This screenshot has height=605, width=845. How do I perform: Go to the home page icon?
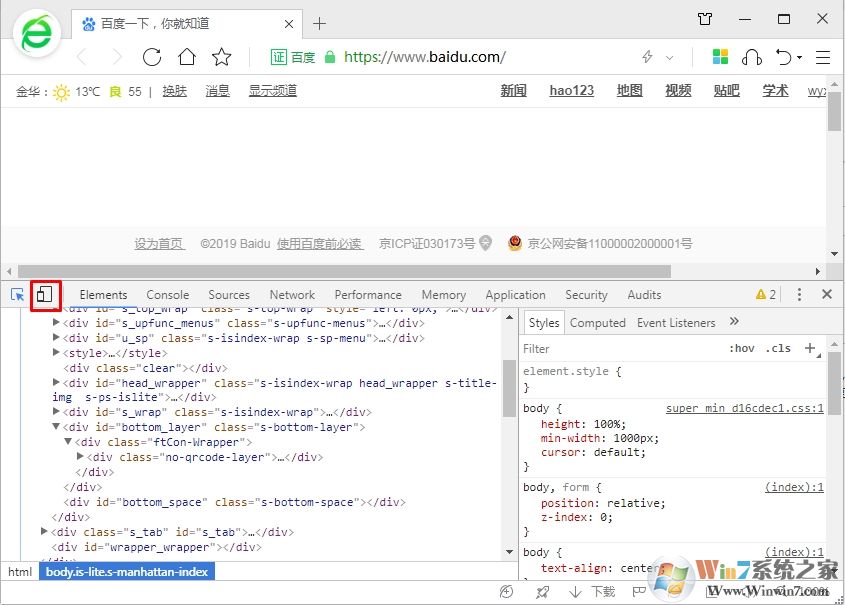coord(186,57)
